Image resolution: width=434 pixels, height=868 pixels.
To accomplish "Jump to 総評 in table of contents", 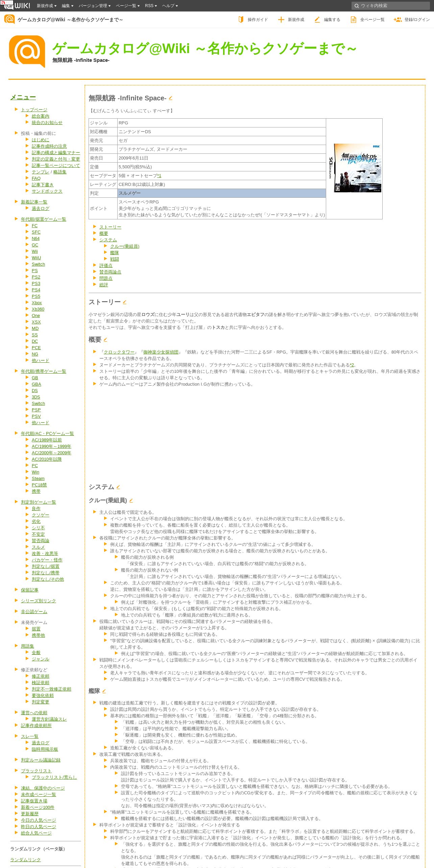I will point(104,285).
